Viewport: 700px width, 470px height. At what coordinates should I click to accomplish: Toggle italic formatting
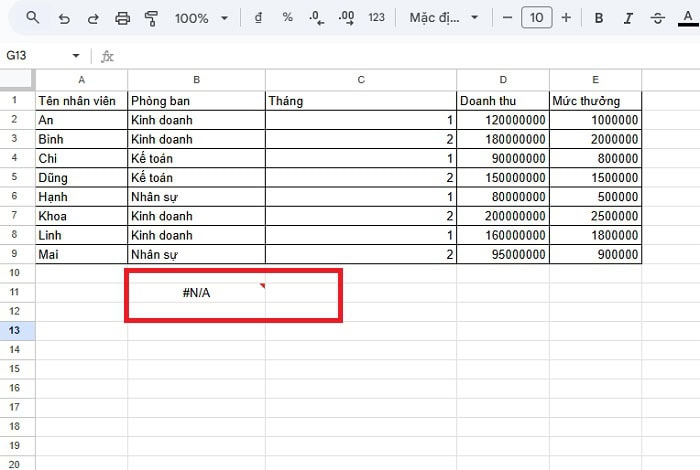click(x=628, y=18)
